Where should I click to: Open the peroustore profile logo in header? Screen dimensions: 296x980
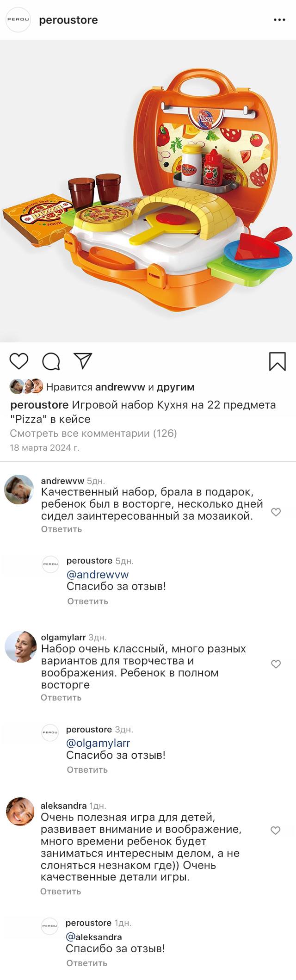coord(18,20)
